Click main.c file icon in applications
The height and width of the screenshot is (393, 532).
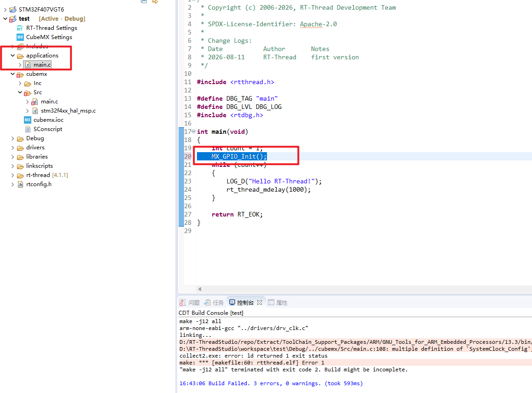pos(28,65)
